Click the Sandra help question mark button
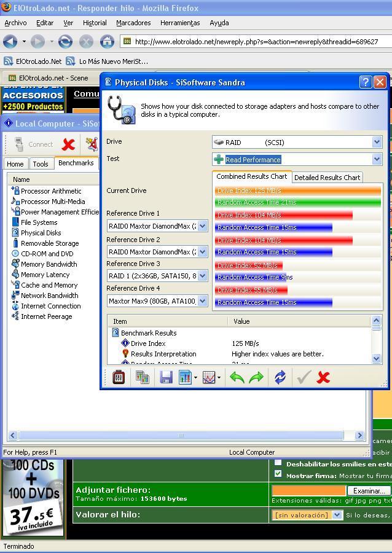This screenshot has width=392, height=553. click(366, 82)
